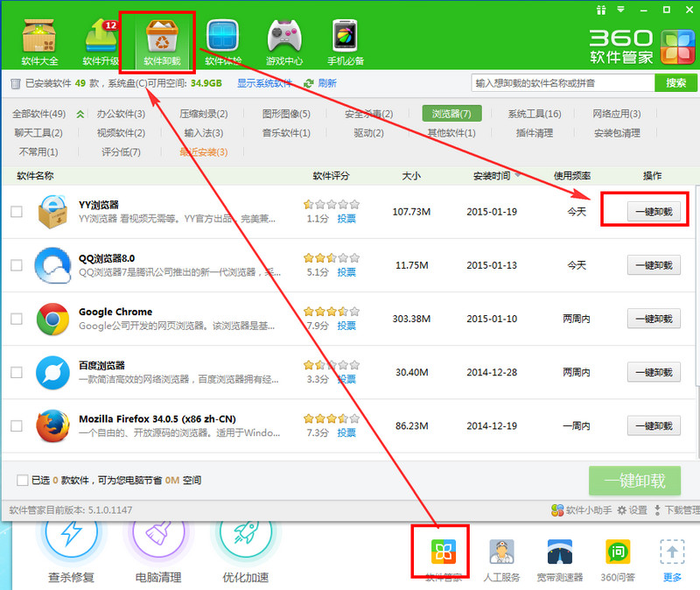
Task: Open the title bar dropdown menu arrow
Action: pyautogui.click(x=620, y=9)
